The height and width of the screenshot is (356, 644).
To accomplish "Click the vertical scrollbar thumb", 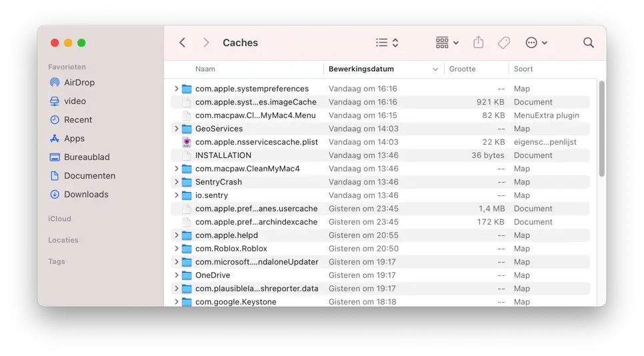I will (602, 129).
